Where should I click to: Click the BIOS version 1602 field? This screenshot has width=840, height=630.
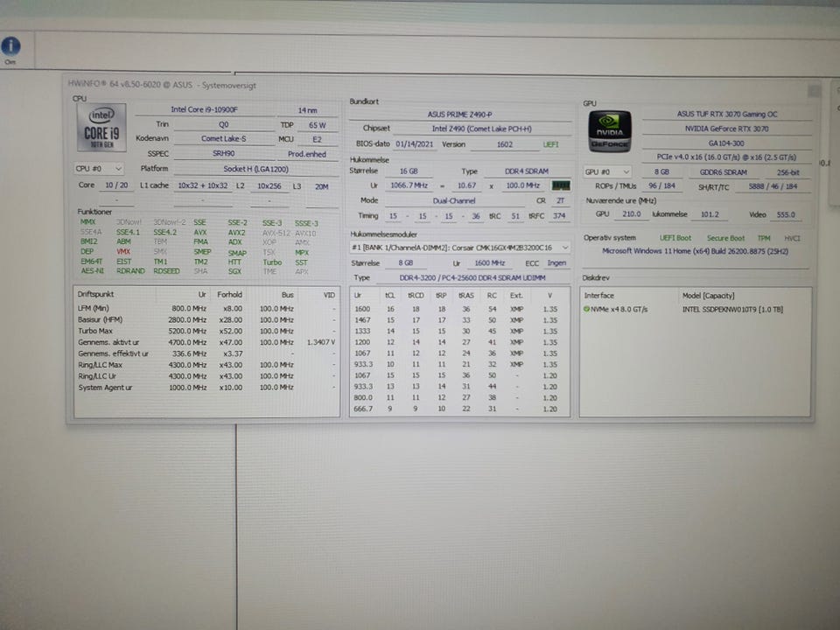[x=504, y=144]
